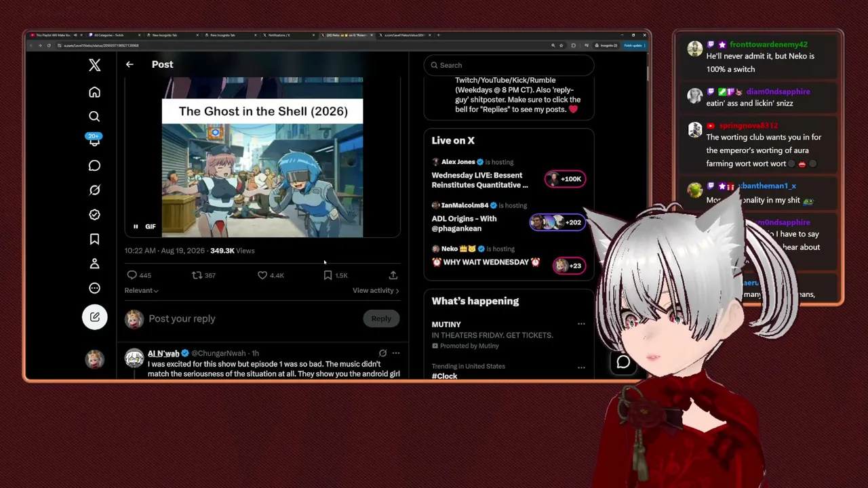Go back from the Post view
Viewport: 868px width, 488px height.
pos(130,64)
